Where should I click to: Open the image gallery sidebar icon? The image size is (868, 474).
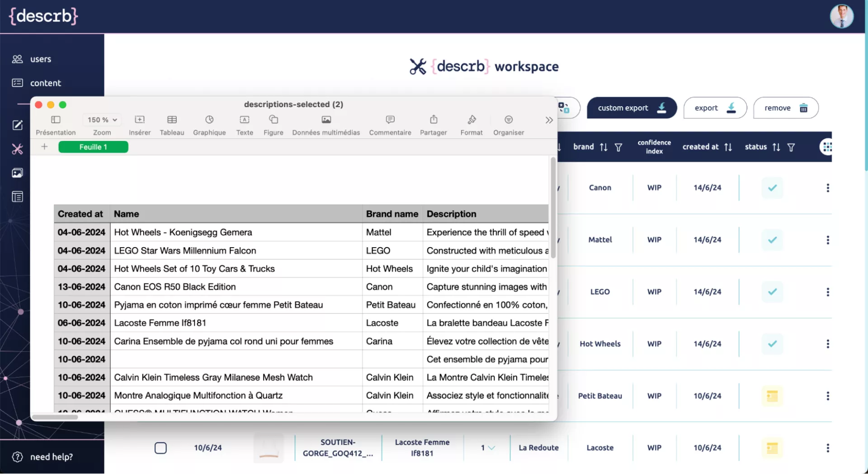17,173
